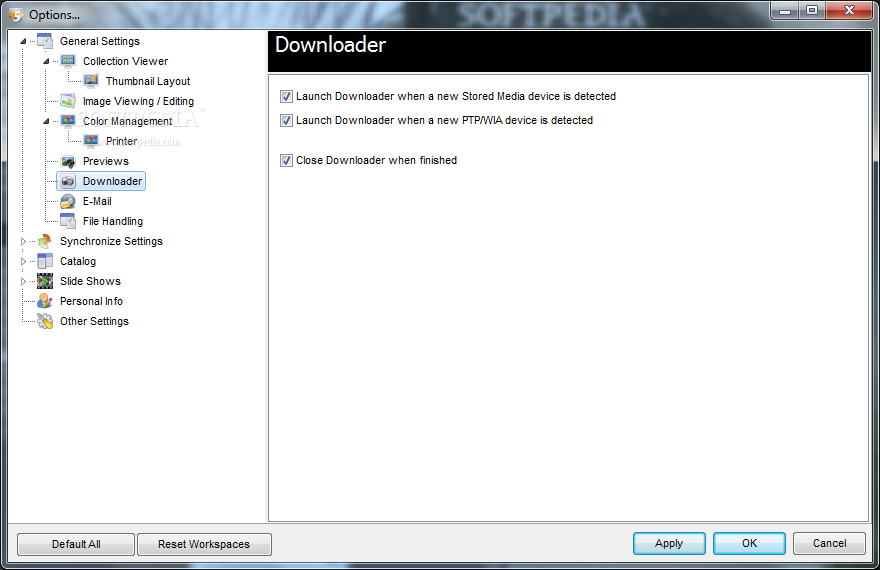Collapse the General Settings node
This screenshot has height=570, width=880.
[x=23, y=42]
